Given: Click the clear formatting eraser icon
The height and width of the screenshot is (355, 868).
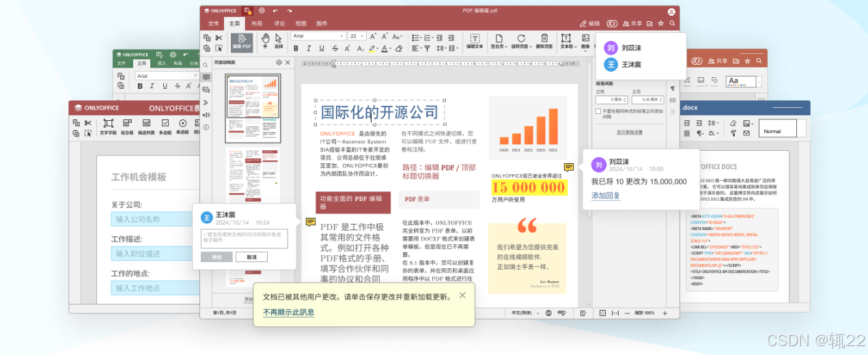Looking at the screenshot, I should [x=398, y=48].
